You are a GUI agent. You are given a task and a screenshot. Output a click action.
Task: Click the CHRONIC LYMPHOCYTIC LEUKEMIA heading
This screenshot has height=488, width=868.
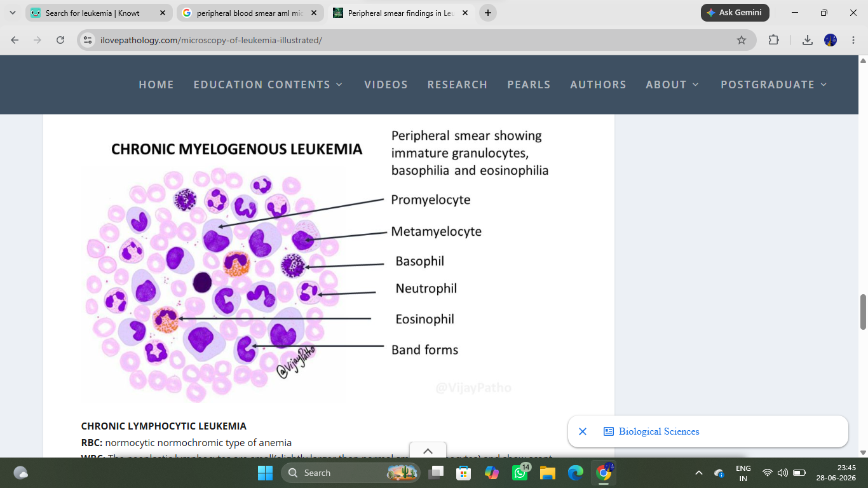(x=164, y=426)
